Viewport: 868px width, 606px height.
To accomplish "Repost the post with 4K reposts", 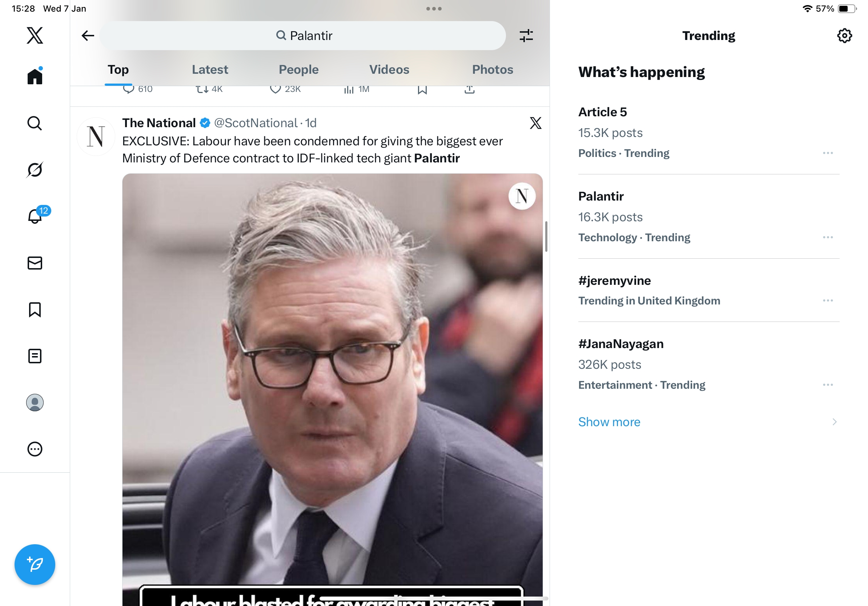I will pos(202,89).
